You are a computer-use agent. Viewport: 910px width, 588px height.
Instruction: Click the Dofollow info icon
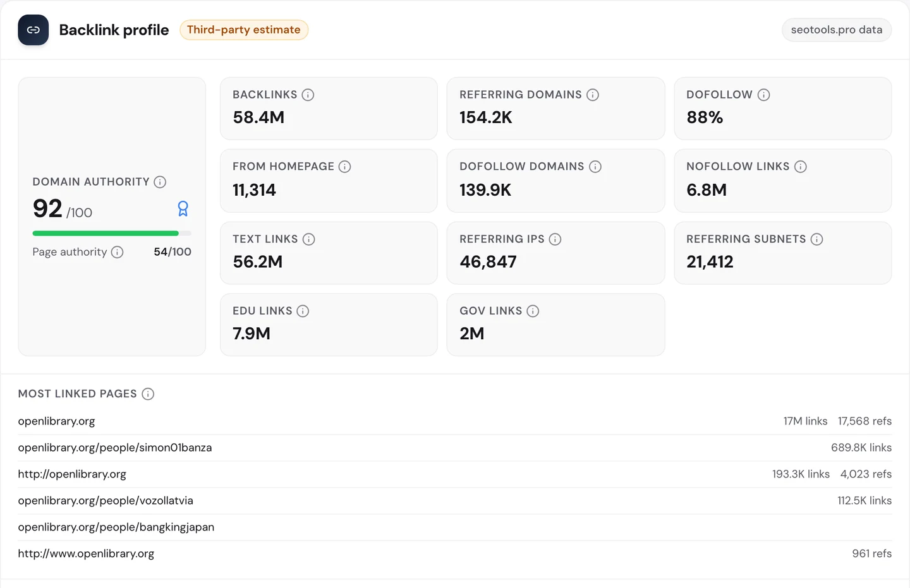point(764,95)
